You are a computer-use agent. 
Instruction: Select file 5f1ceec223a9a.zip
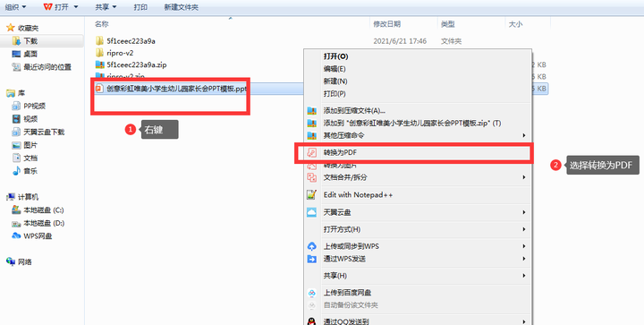pyautogui.click(x=137, y=65)
